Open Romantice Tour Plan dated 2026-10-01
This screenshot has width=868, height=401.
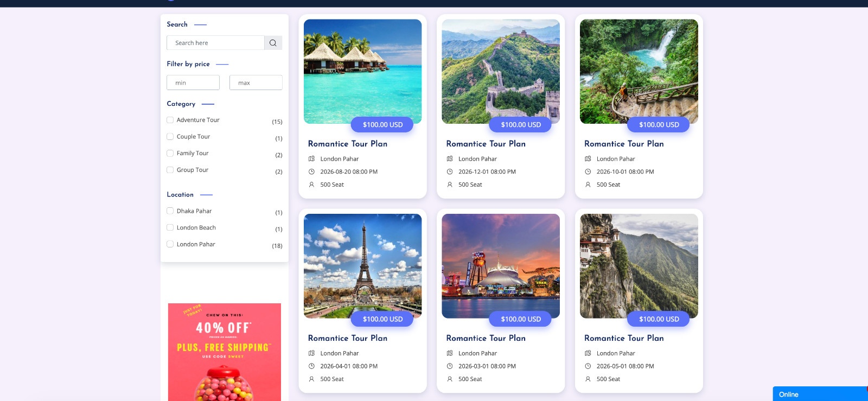coord(624,144)
